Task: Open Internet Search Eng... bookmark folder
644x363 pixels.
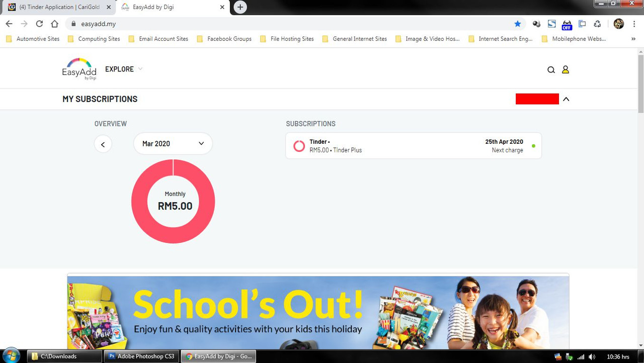Action: click(501, 39)
